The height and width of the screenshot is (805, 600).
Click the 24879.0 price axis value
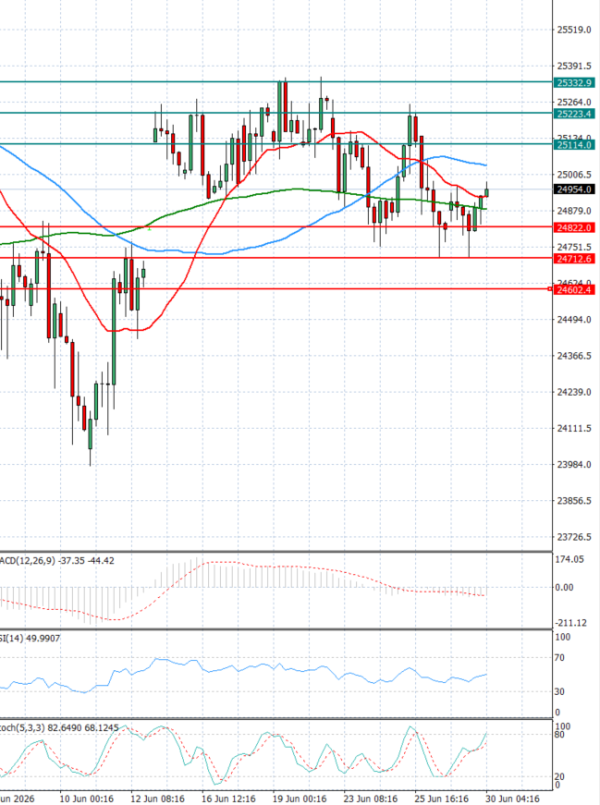pos(574,211)
